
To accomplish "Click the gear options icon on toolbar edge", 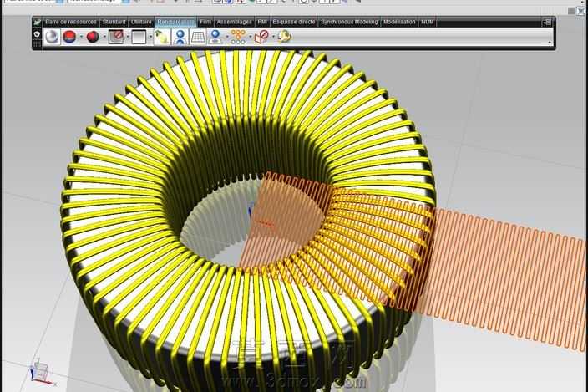I will [x=37, y=34].
